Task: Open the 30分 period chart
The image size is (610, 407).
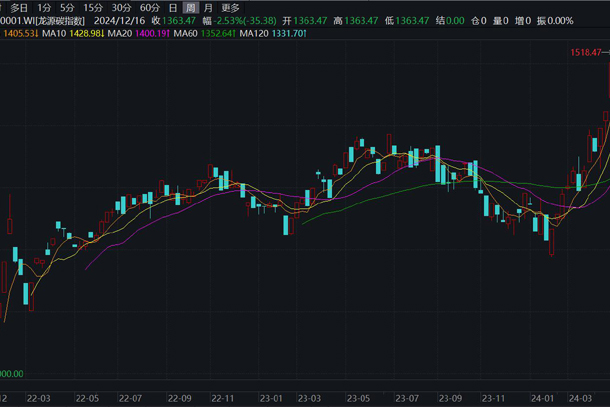Action: (x=121, y=7)
